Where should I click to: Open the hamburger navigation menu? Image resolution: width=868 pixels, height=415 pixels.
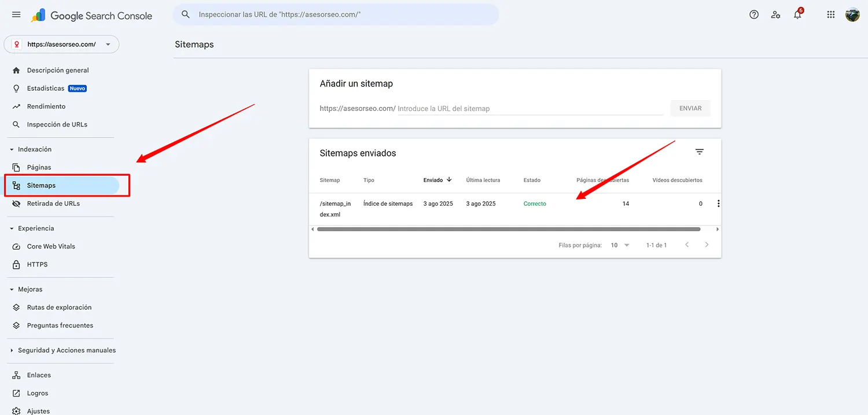click(x=16, y=14)
